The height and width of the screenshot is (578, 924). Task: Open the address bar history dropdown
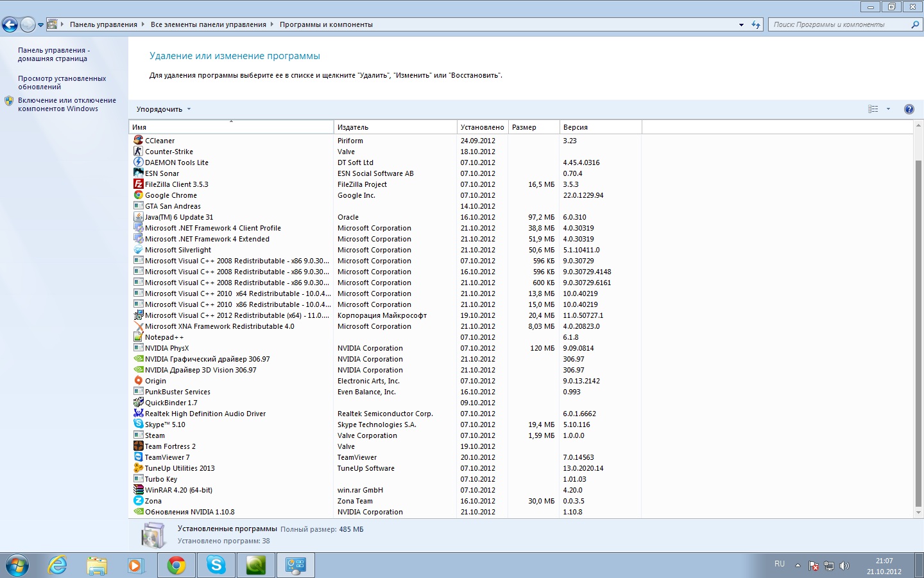741,24
